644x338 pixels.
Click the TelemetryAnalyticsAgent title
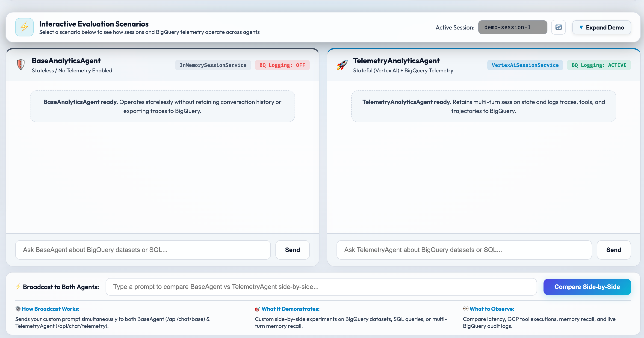coord(396,60)
